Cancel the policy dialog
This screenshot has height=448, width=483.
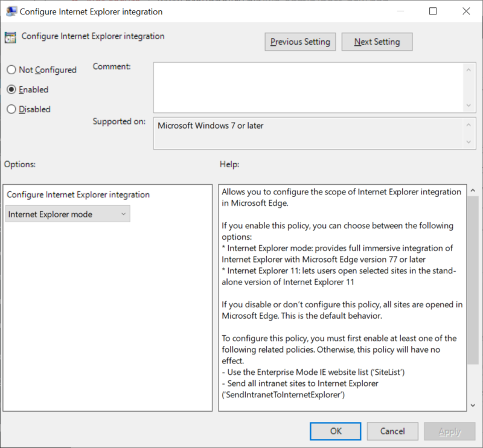coord(392,431)
